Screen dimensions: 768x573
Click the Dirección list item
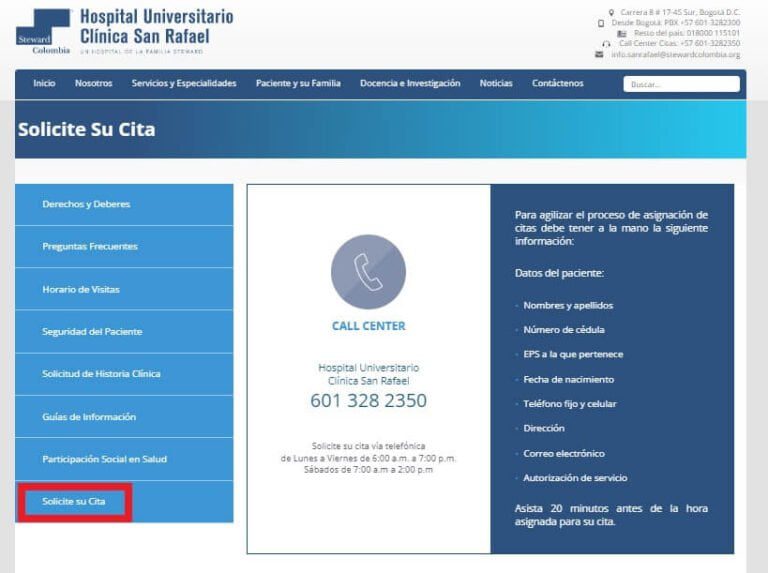click(x=544, y=429)
